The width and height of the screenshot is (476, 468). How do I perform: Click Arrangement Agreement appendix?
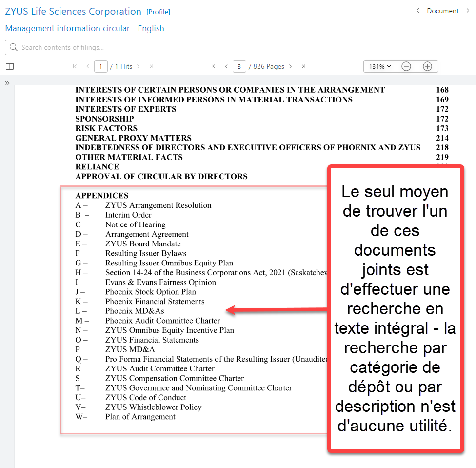pyautogui.click(x=147, y=234)
